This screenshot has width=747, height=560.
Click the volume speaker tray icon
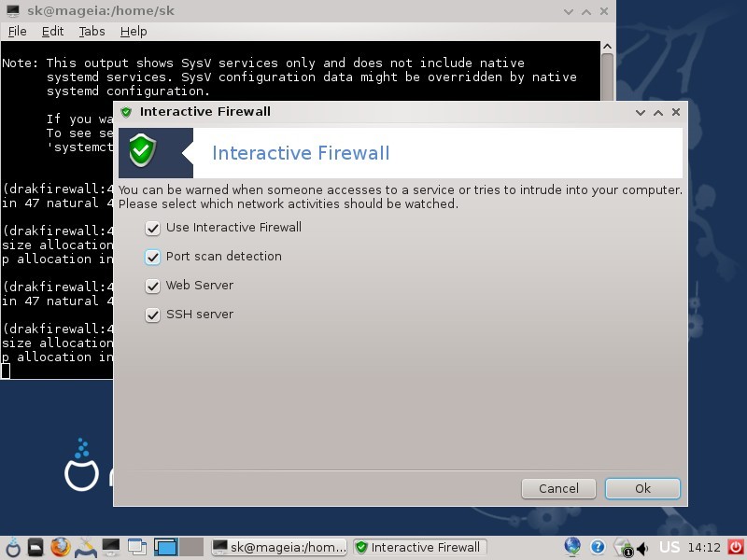coord(643,549)
